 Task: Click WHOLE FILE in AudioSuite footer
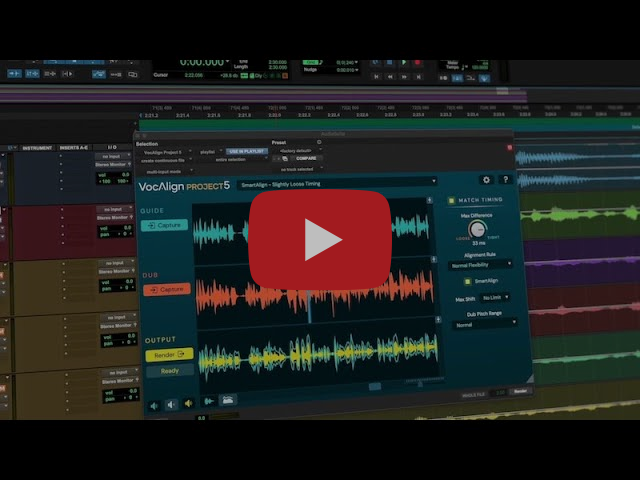coord(473,395)
